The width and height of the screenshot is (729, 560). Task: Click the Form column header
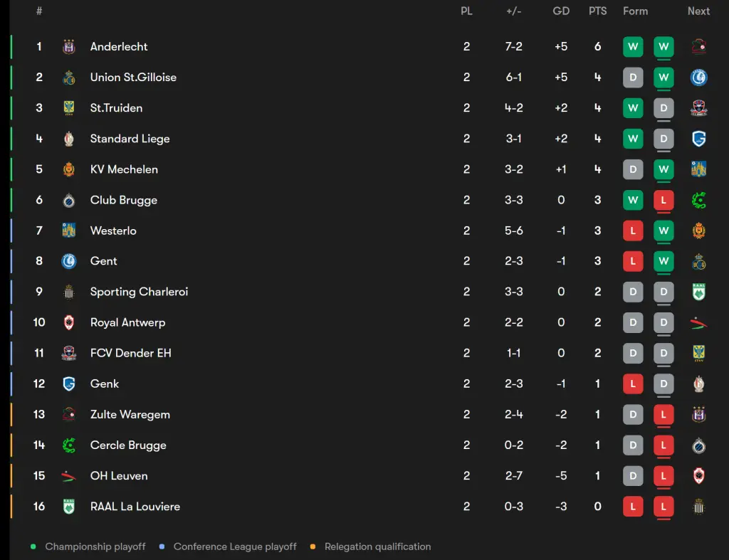coord(635,11)
